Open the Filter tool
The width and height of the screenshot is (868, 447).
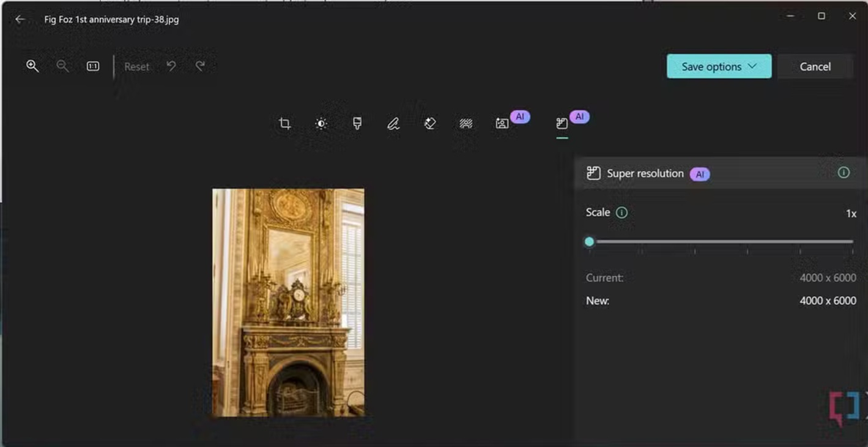pos(357,124)
